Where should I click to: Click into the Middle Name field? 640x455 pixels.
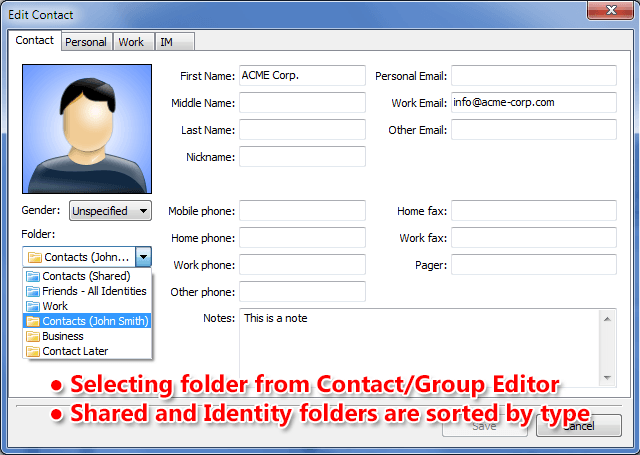pyautogui.click(x=302, y=102)
